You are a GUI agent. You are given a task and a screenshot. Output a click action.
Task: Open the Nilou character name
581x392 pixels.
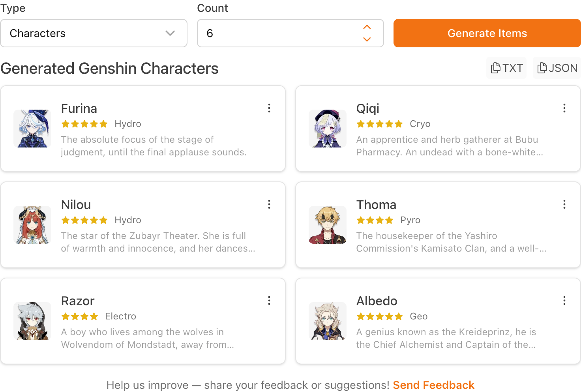pos(76,205)
